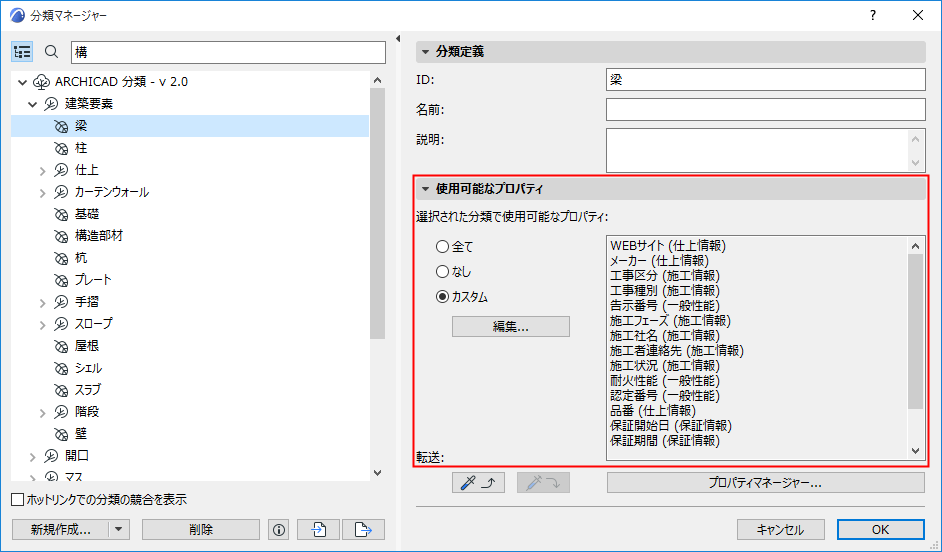Select the 全て radio button
942x552 pixels.
click(443, 246)
